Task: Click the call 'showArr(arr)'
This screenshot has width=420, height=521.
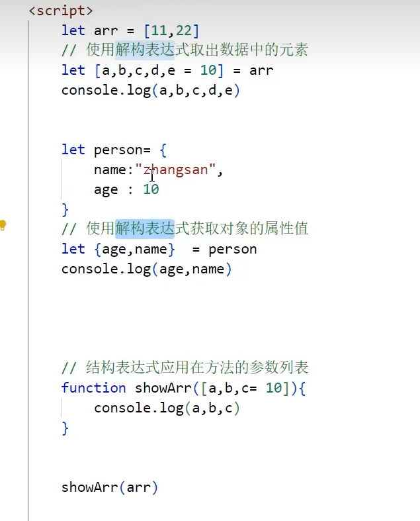Action: [110, 487]
